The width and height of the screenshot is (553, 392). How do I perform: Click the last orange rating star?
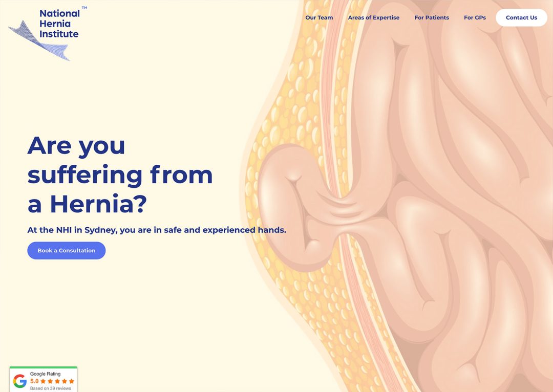click(72, 381)
